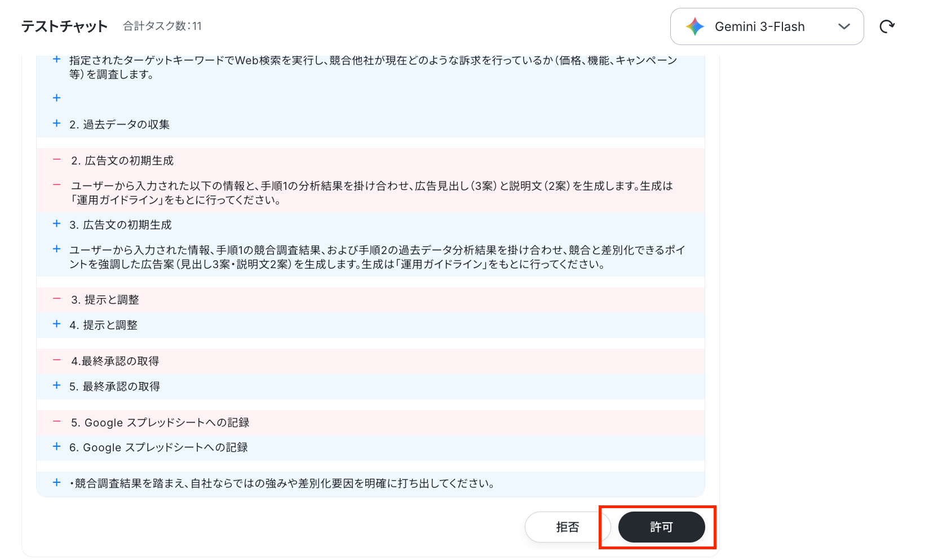Click the minus marker beside '4.最終承認の取得'
The width and height of the screenshot is (929, 560).
(x=56, y=360)
